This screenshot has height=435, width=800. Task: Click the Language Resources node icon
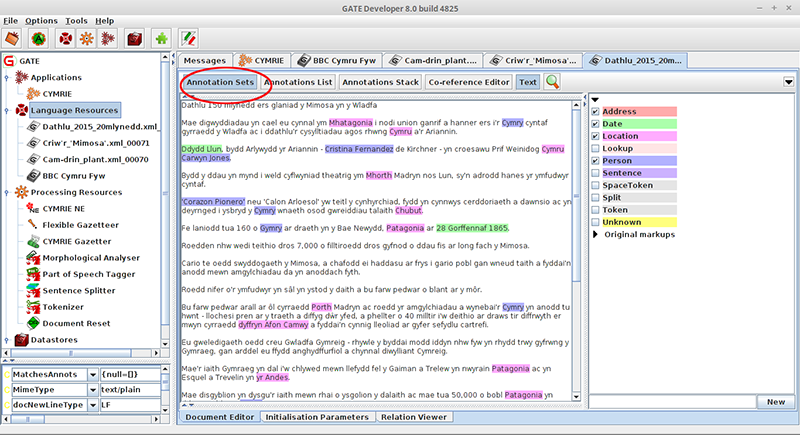(x=21, y=110)
